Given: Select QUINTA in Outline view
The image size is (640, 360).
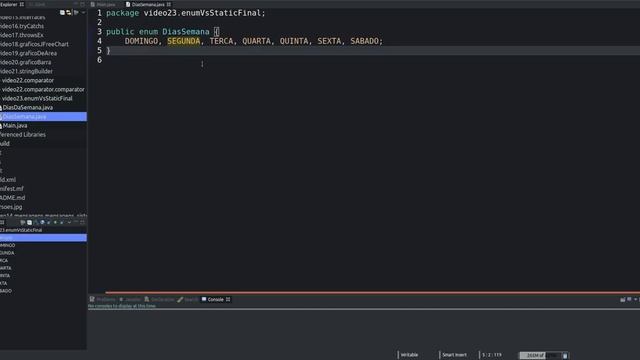Looking at the screenshot, I should 5,276.
